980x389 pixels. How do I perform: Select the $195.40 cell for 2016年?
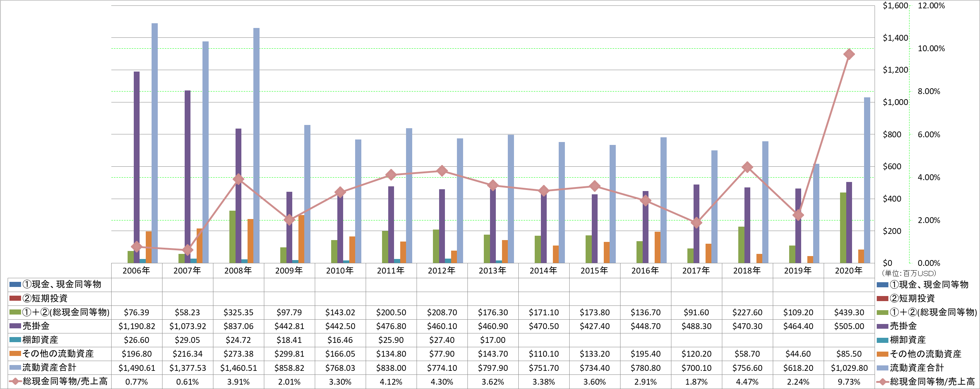pyautogui.click(x=646, y=354)
